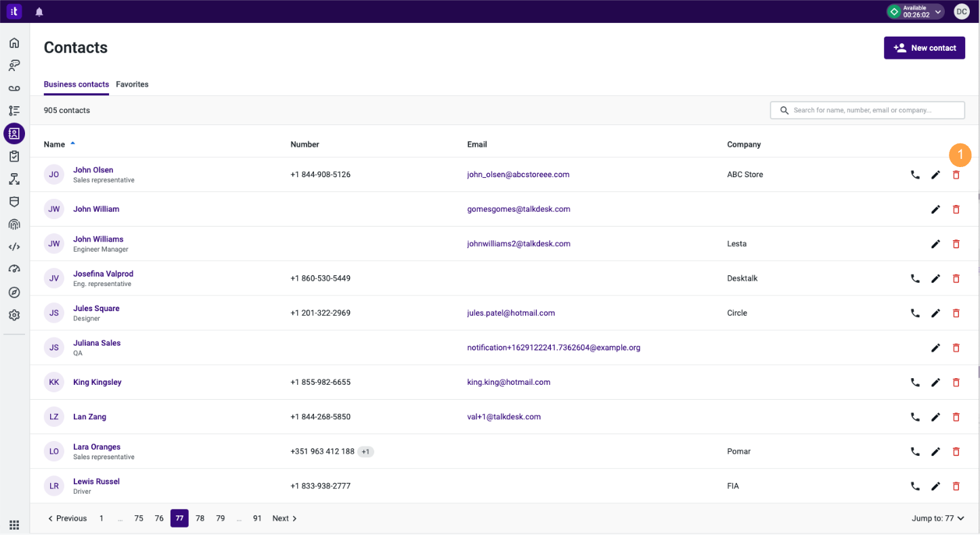
Task: Select the Contacts sidebar icon
Action: point(14,133)
